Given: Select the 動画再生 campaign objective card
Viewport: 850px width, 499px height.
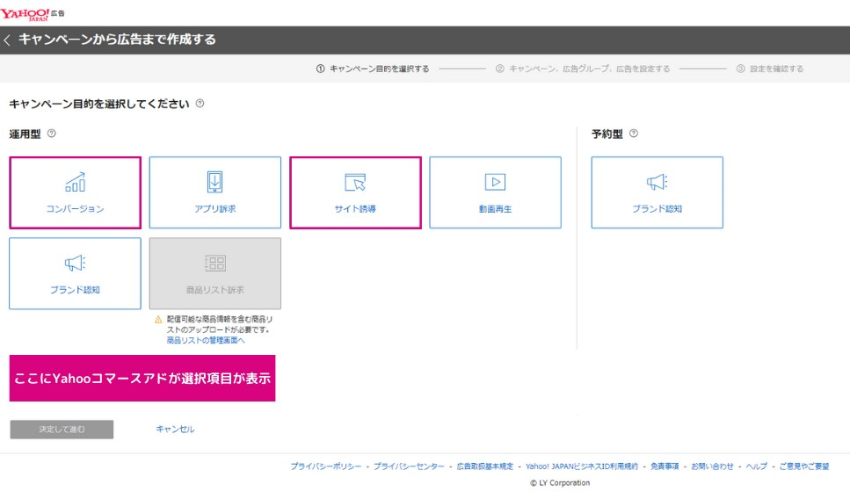Looking at the screenshot, I should click(495, 193).
